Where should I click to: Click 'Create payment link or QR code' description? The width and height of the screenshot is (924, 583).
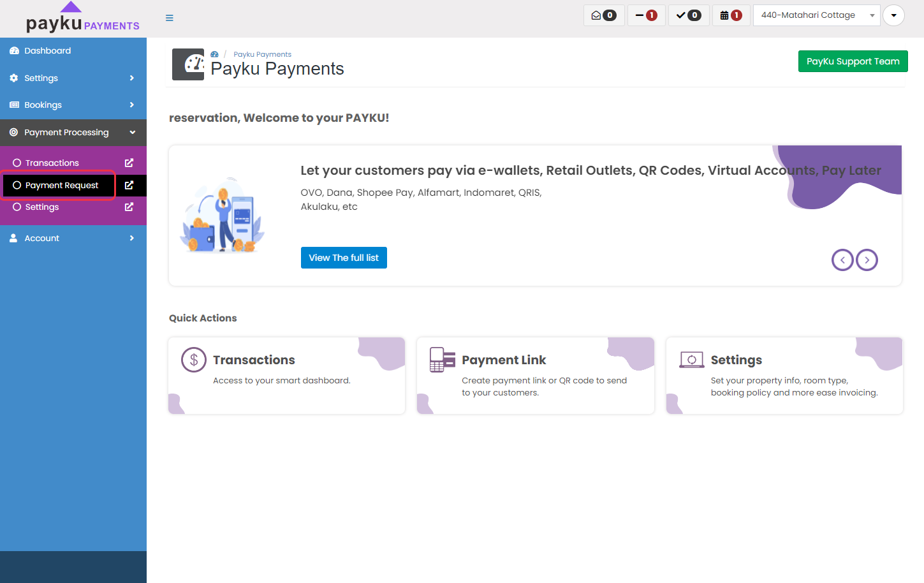click(544, 387)
